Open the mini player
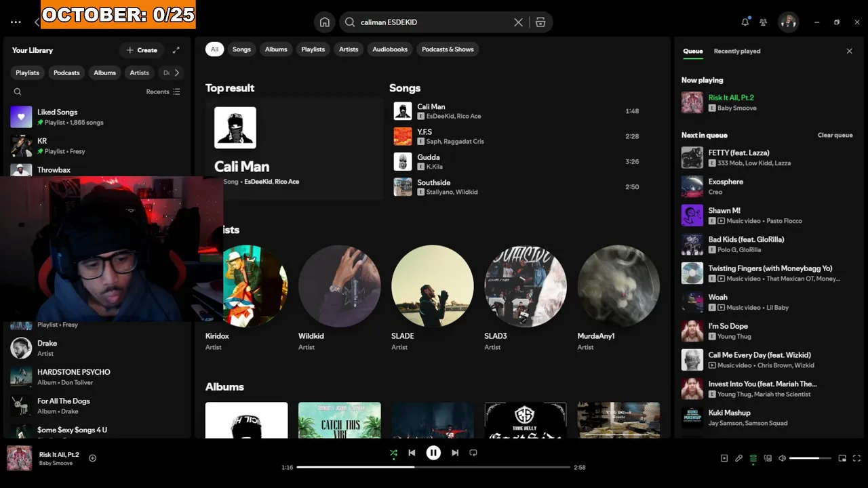The height and width of the screenshot is (488, 868). [x=842, y=458]
